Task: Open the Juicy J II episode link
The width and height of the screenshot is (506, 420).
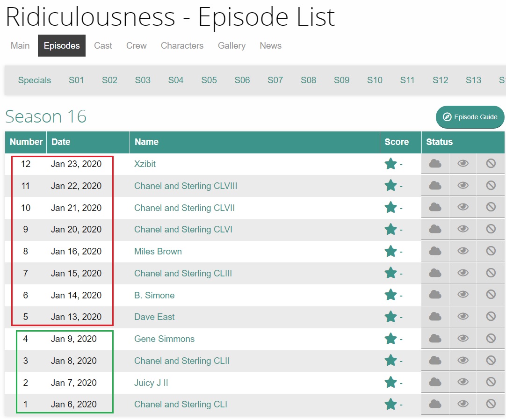Action: [151, 383]
